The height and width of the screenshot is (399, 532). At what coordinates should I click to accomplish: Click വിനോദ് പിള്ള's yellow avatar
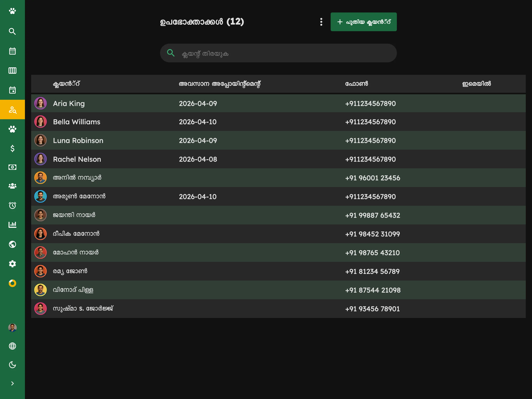[40, 290]
